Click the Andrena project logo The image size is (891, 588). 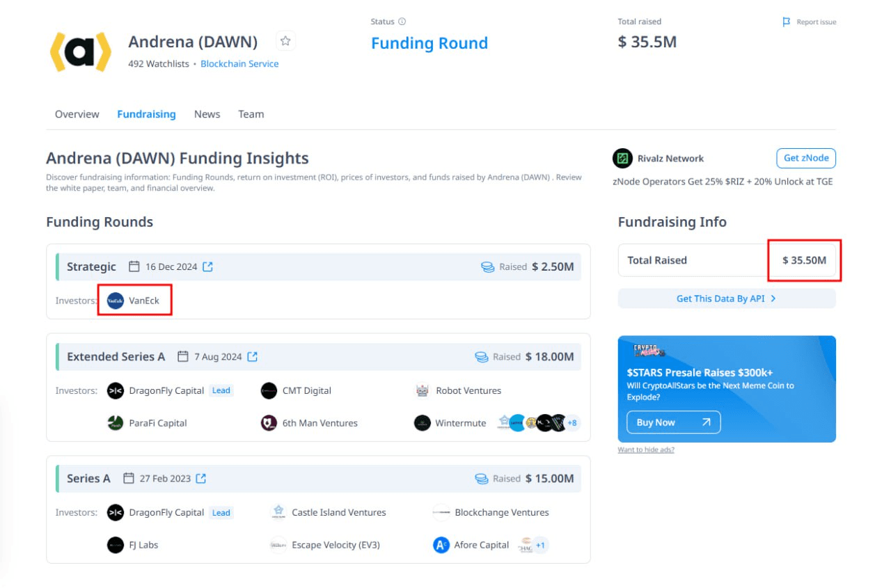click(x=81, y=51)
